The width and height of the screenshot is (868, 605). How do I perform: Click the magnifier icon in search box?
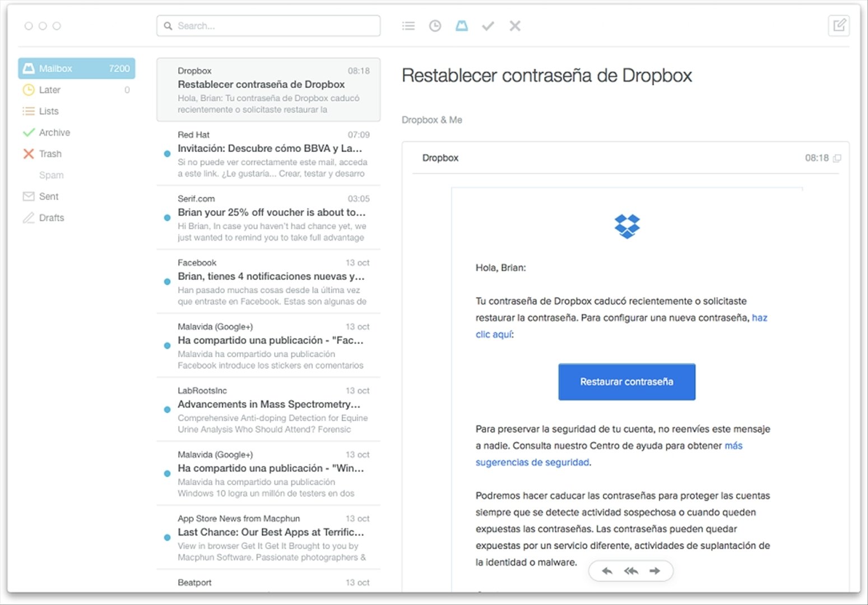click(168, 26)
